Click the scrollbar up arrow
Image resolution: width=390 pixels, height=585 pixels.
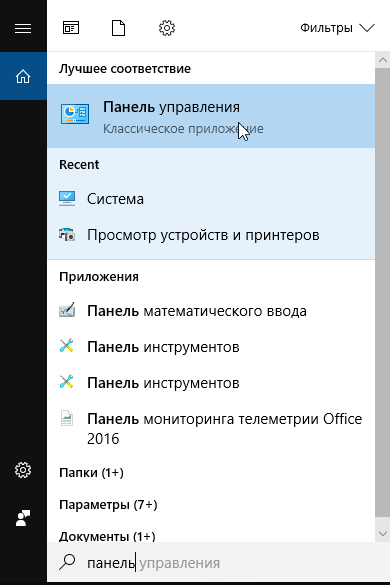[383, 60]
